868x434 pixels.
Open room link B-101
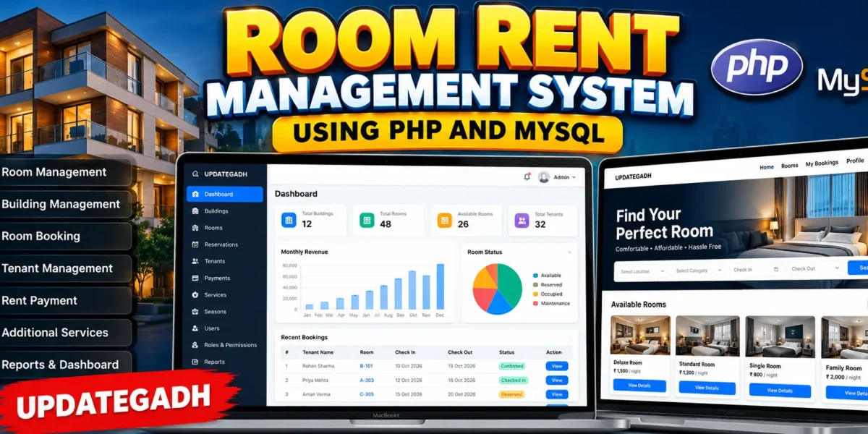367,366
